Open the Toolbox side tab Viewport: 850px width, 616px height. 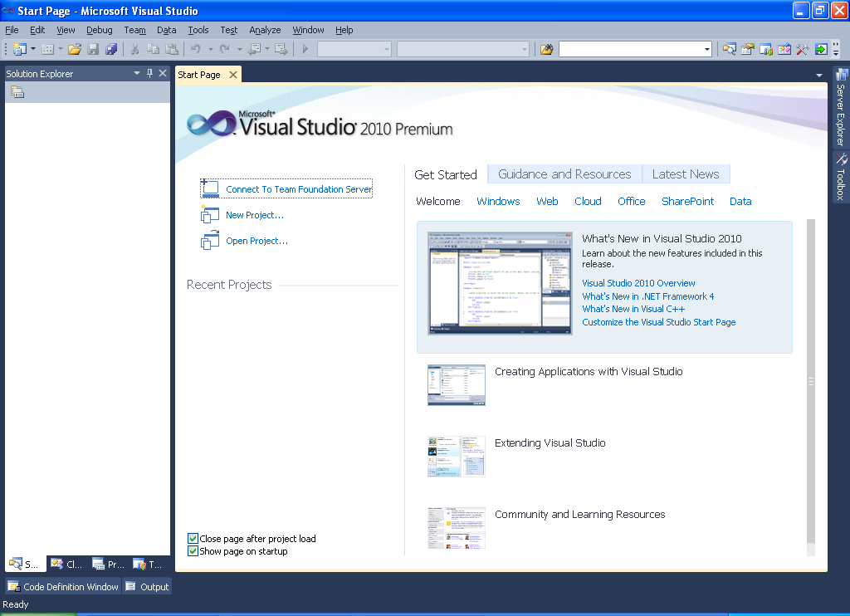tap(841, 178)
